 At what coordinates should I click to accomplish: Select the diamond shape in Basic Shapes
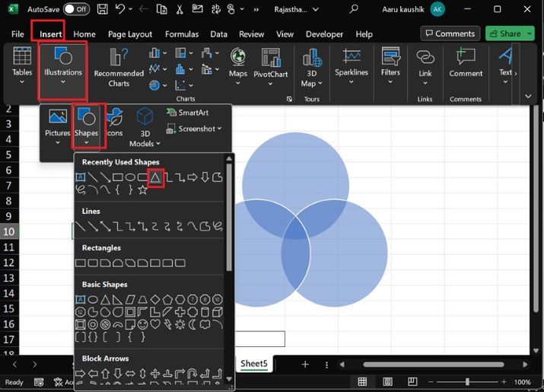click(x=155, y=299)
